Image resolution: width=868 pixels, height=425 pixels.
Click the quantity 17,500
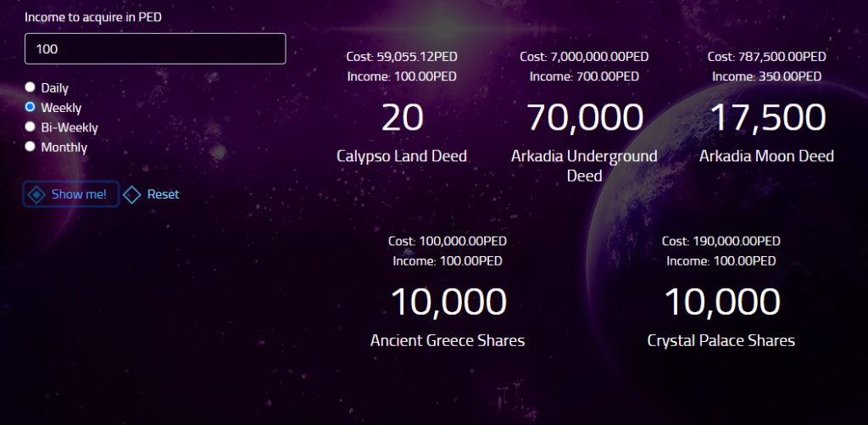(x=767, y=117)
